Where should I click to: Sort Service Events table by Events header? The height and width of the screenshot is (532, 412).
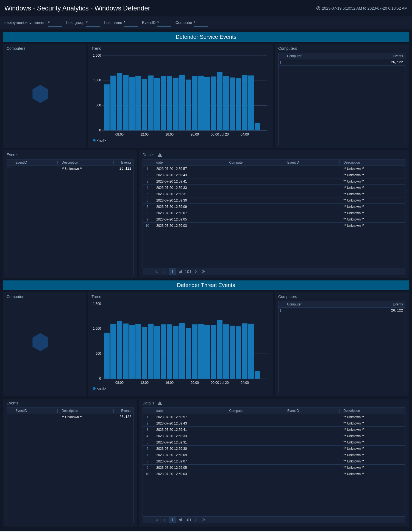(126, 162)
